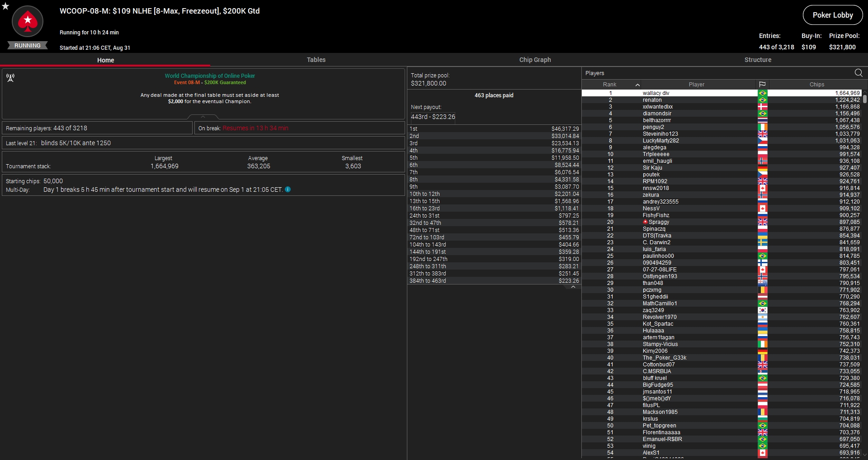Image resolution: width=868 pixels, height=460 pixels.
Task: Click the scroll-down arrow of players list
Action: point(865,455)
